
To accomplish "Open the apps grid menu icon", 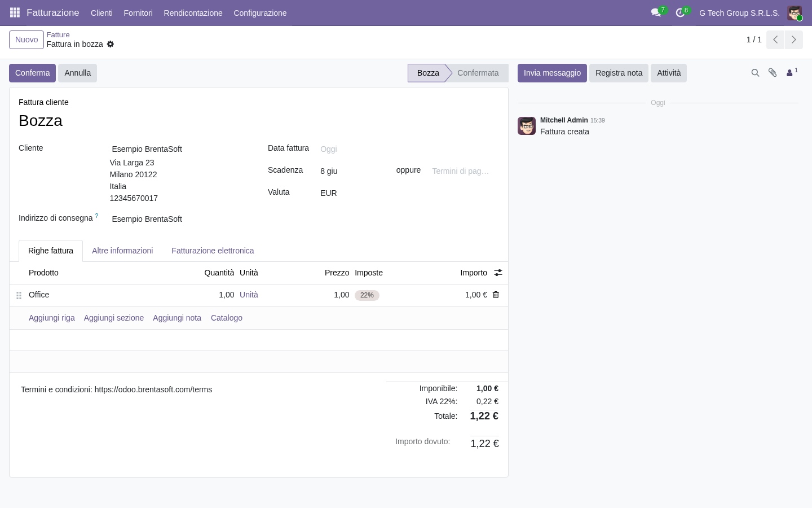I will (x=15, y=12).
